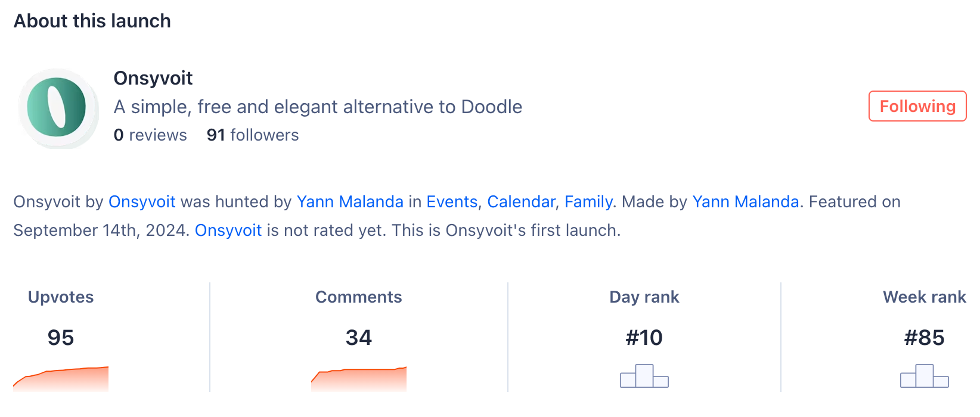Open the Events category link
Screen dimensions: 980x417
click(x=452, y=202)
